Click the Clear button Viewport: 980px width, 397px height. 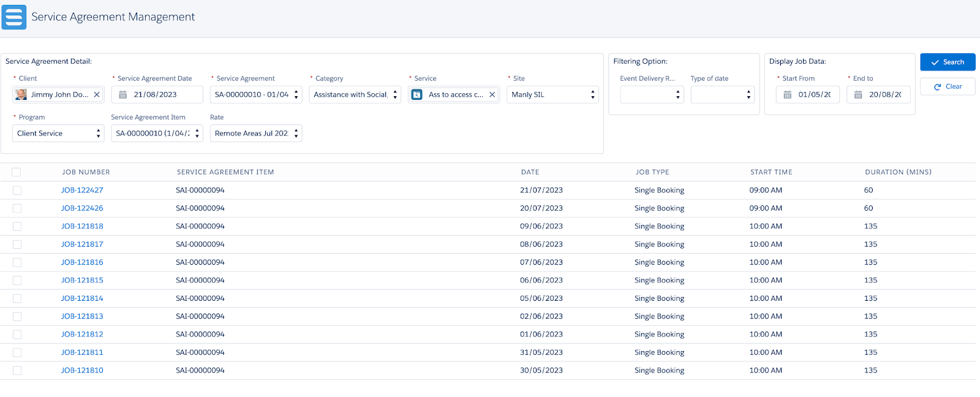[x=948, y=86]
